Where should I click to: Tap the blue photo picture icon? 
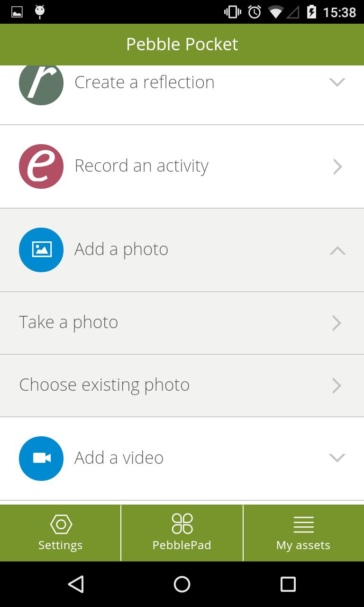click(41, 250)
